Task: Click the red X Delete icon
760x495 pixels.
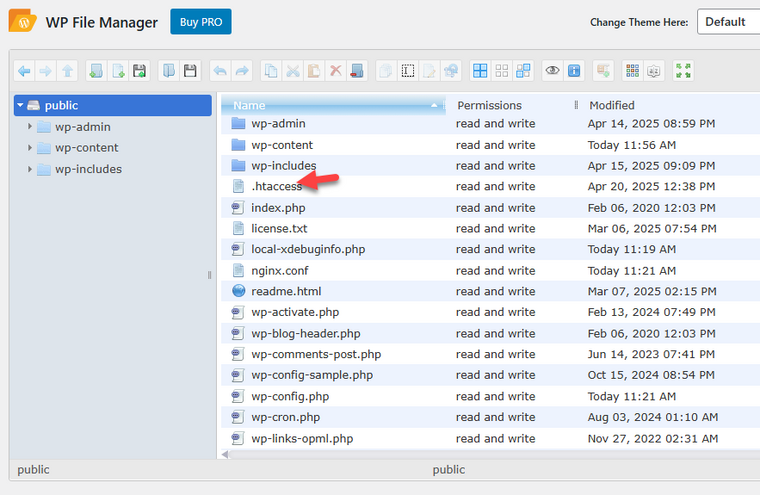Action: (335, 71)
